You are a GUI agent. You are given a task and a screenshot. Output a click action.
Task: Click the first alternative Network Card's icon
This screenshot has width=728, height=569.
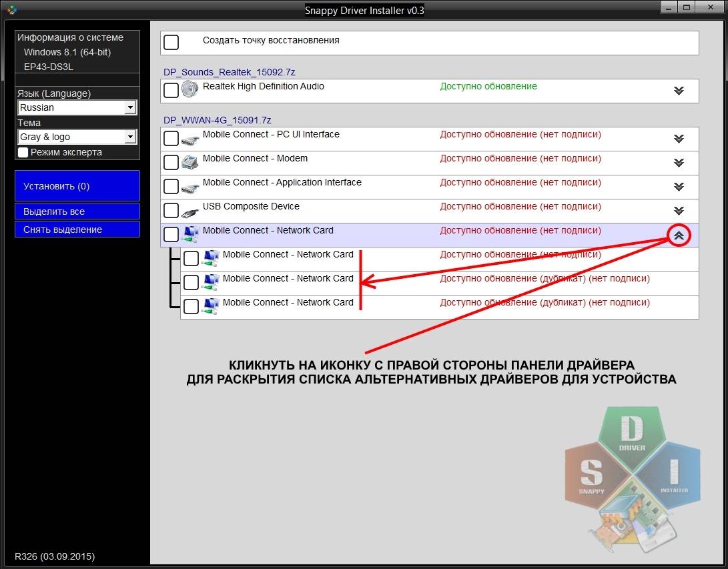click(x=210, y=257)
